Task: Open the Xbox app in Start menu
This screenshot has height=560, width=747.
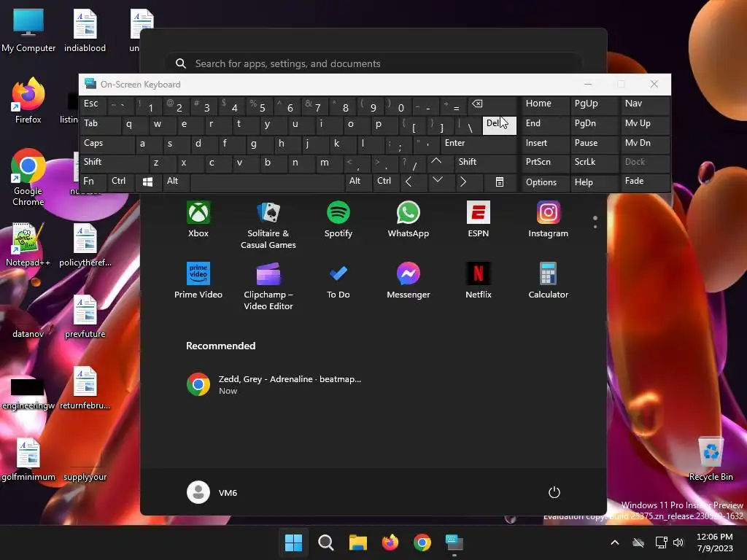Action: click(198, 219)
